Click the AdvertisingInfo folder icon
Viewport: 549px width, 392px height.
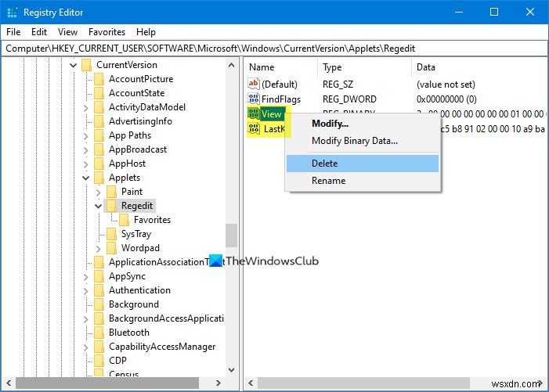[99, 121]
